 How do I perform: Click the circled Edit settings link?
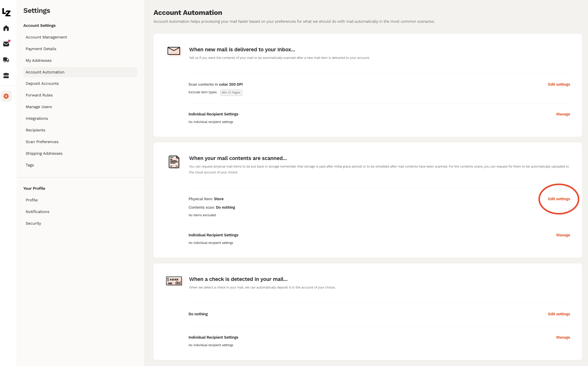(559, 199)
